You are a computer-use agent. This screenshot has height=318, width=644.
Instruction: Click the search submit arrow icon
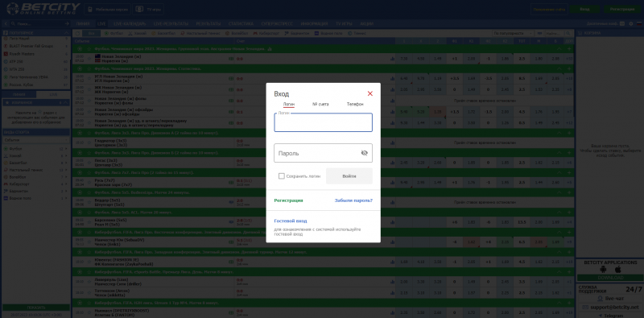pyautogui.click(x=68, y=24)
